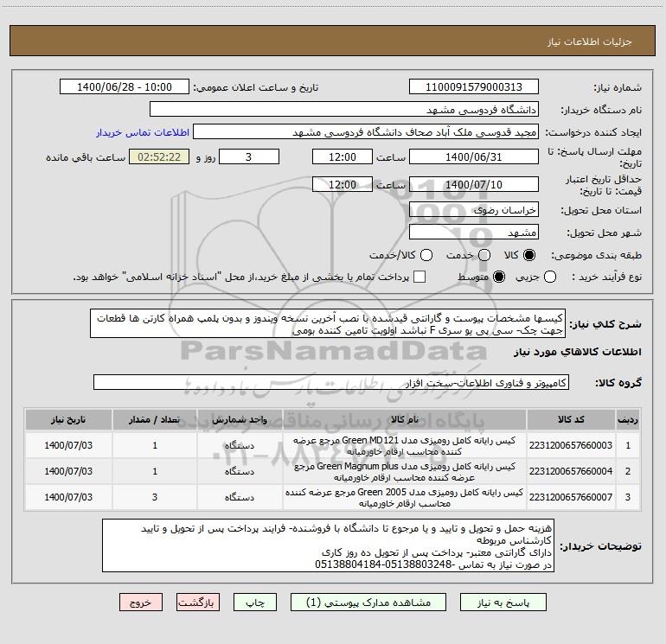Click the پاسخ به نیاز button
This screenshot has width=666, height=644.
503,603
